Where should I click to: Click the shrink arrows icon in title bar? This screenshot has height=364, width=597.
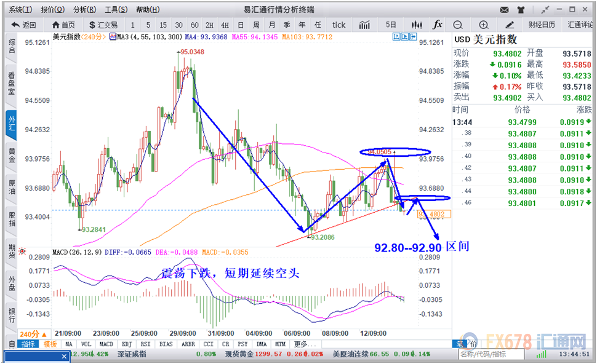pos(545,9)
